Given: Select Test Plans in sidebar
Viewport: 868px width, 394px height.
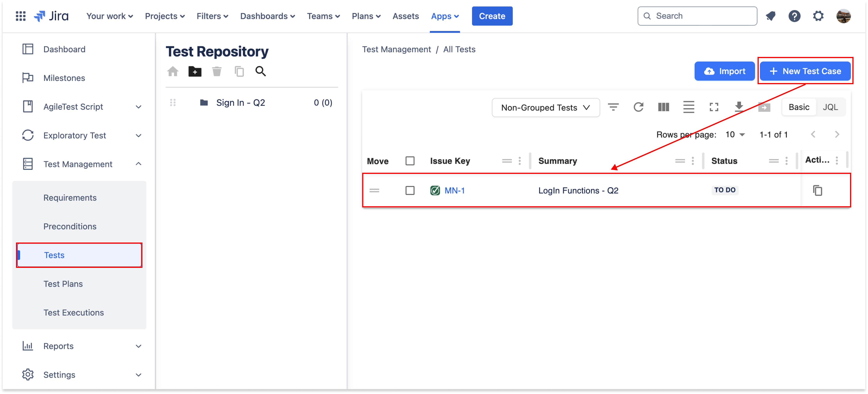Looking at the screenshot, I should point(63,284).
